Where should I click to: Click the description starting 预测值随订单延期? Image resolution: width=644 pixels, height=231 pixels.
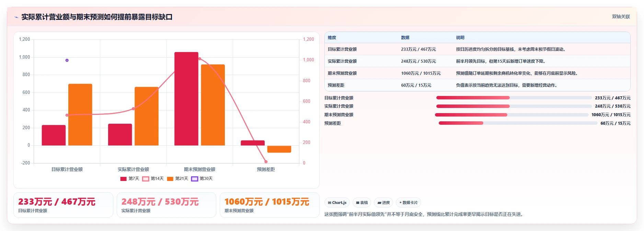tap(517, 73)
